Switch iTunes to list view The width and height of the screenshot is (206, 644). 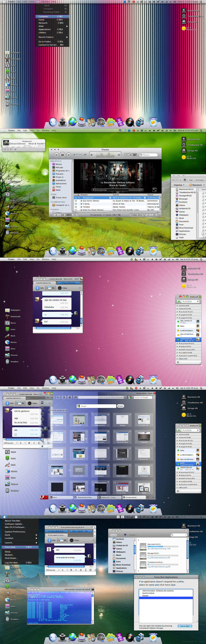[x=126, y=155]
